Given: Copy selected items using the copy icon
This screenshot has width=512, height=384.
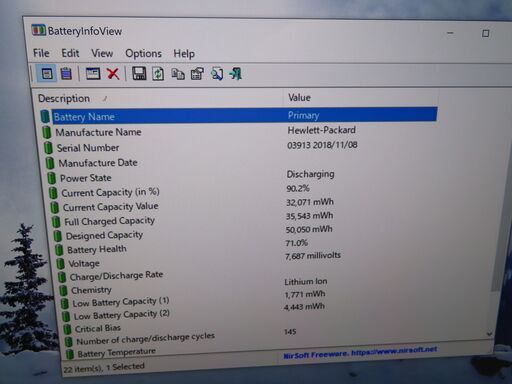Looking at the screenshot, I should click(x=178, y=74).
